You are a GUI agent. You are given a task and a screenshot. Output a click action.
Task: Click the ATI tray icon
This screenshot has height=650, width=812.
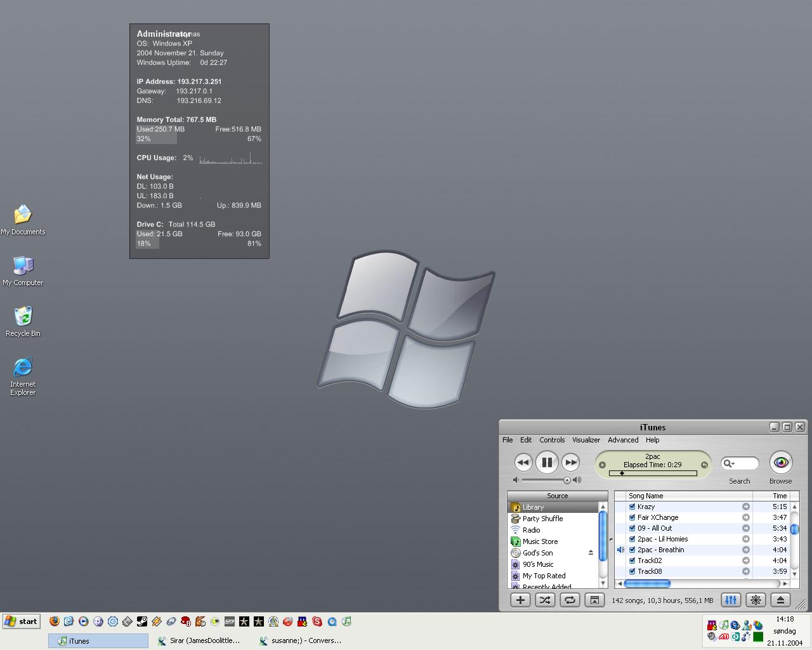(724, 636)
